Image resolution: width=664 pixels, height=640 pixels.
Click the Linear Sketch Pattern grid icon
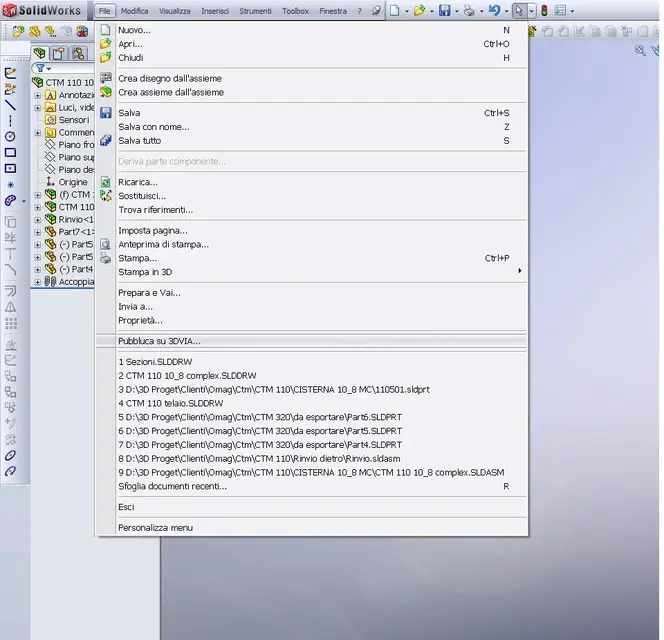10,324
